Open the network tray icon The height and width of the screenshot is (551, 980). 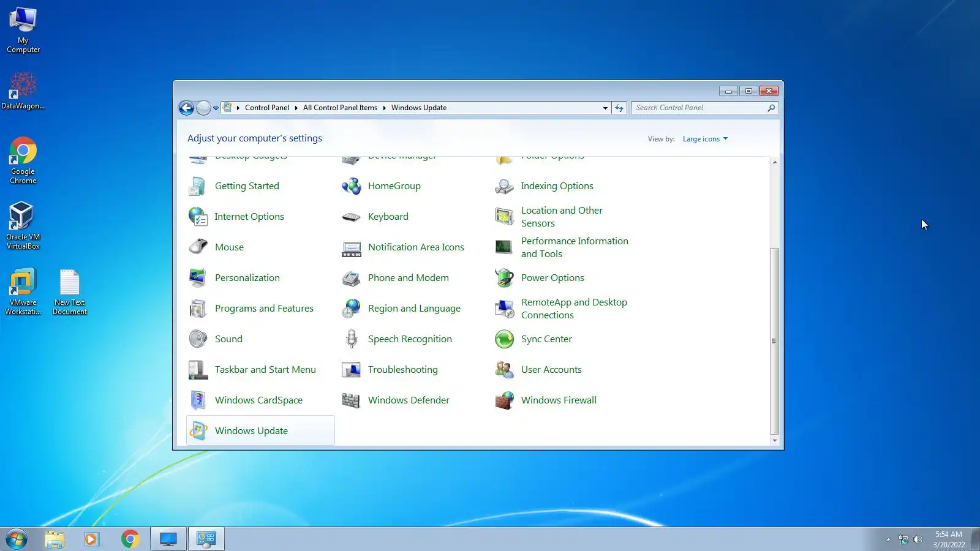click(x=903, y=539)
